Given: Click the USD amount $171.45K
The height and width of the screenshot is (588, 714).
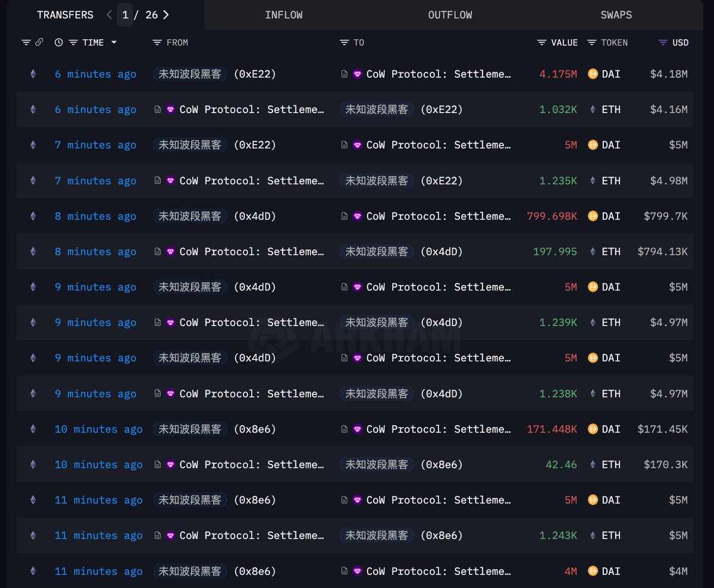Looking at the screenshot, I should [x=662, y=429].
